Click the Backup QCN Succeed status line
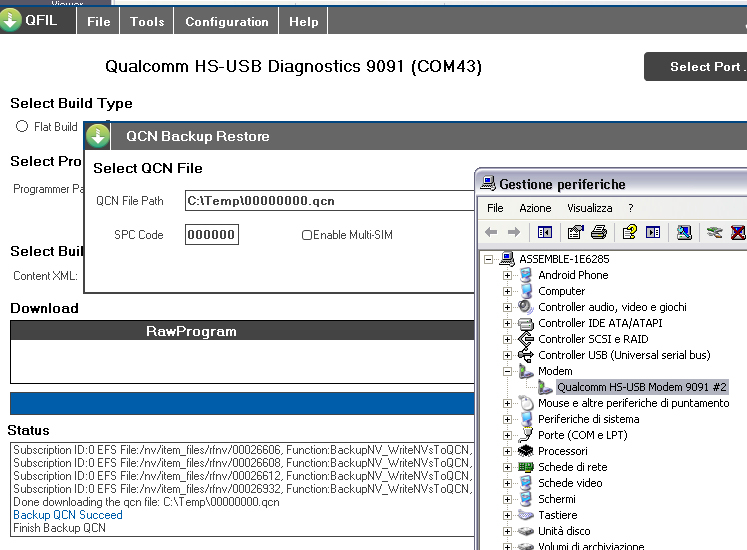The width and height of the screenshot is (747, 550). [68, 515]
